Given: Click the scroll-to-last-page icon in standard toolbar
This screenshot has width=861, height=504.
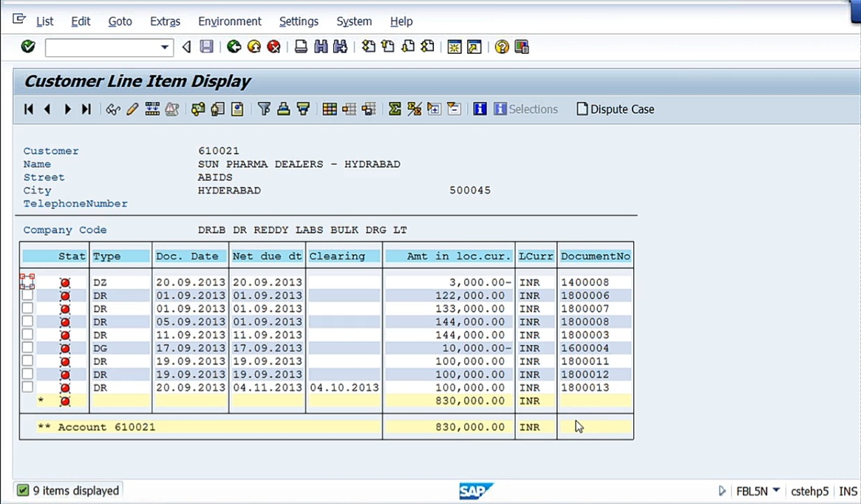Looking at the screenshot, I should tap(427, 47).
